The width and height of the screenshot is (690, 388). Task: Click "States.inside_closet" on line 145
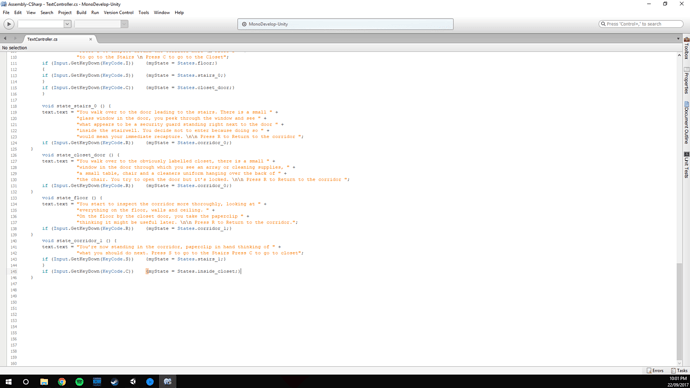coord(207,271)
